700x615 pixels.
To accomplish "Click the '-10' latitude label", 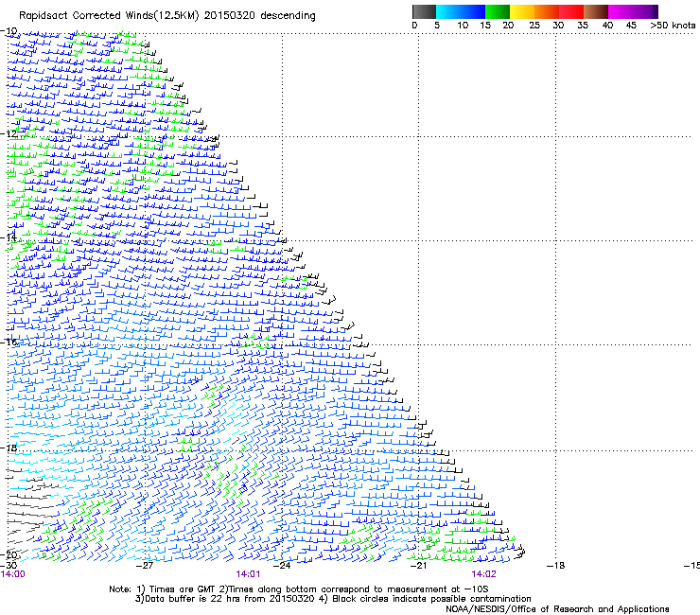I will 9,31.
